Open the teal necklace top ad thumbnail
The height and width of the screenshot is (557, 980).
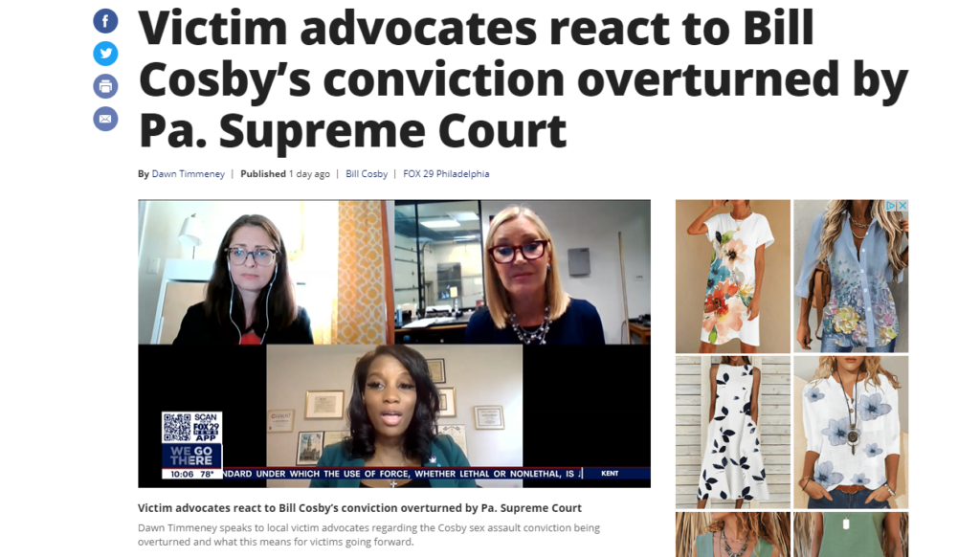733,534
